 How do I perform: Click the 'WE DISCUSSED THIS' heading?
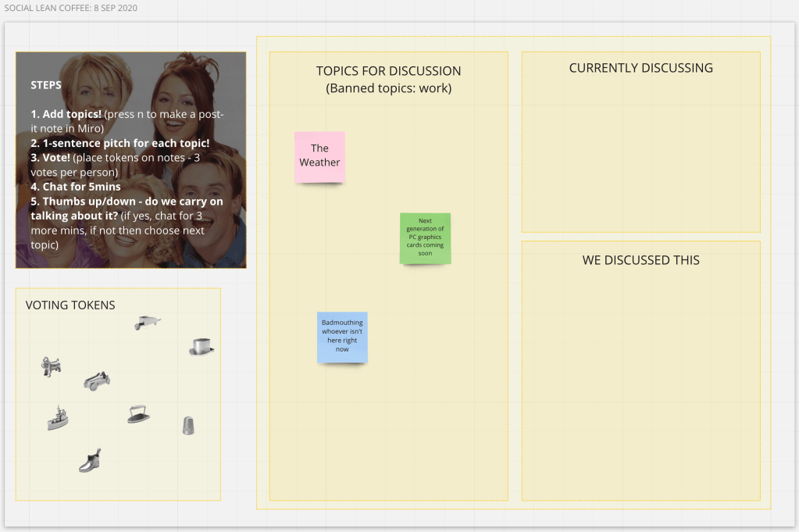[x=640, y=260]
